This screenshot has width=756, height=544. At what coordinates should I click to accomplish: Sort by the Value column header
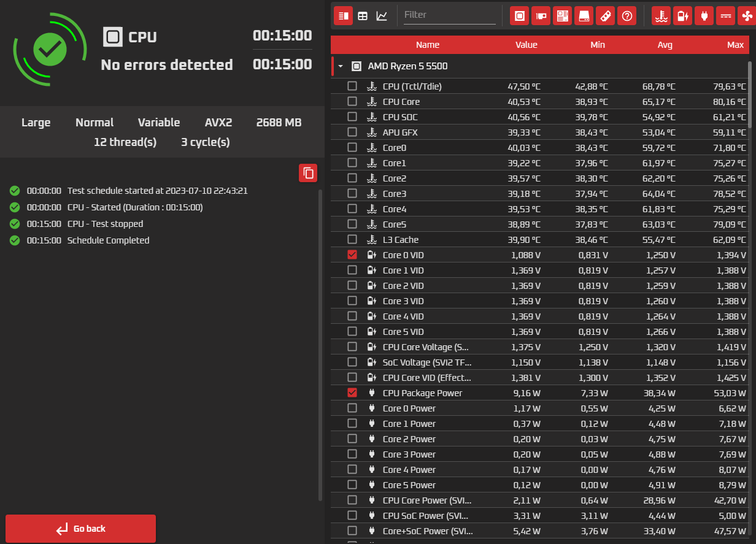[x=526, y=44]
